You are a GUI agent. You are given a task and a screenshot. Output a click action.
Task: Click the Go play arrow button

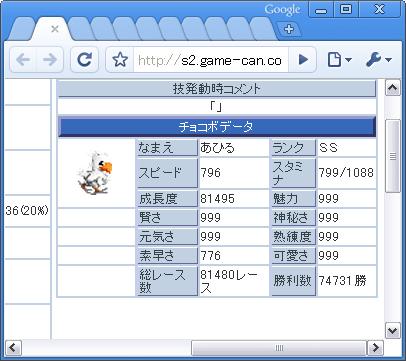(x=303, y=60)
